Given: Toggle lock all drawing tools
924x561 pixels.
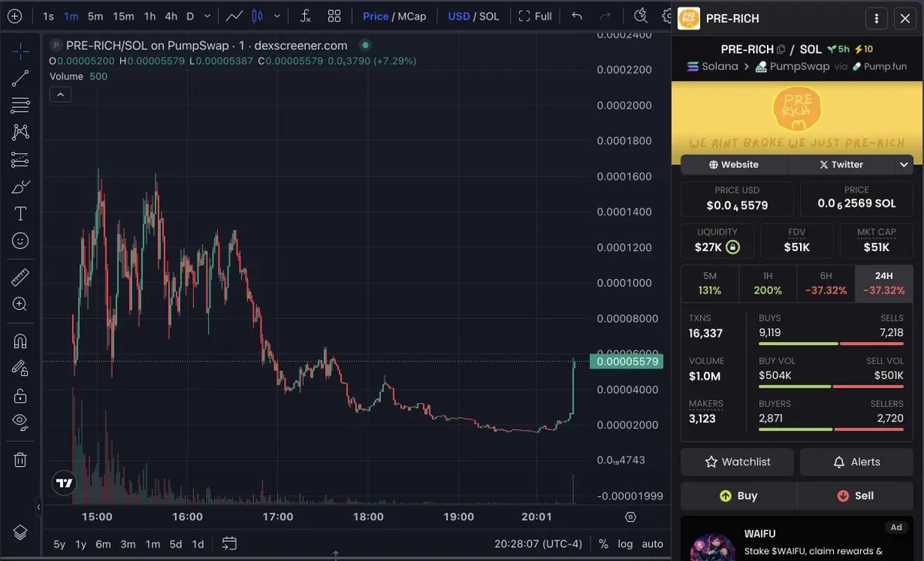Looking at the screenshot, I should [21, 395].
